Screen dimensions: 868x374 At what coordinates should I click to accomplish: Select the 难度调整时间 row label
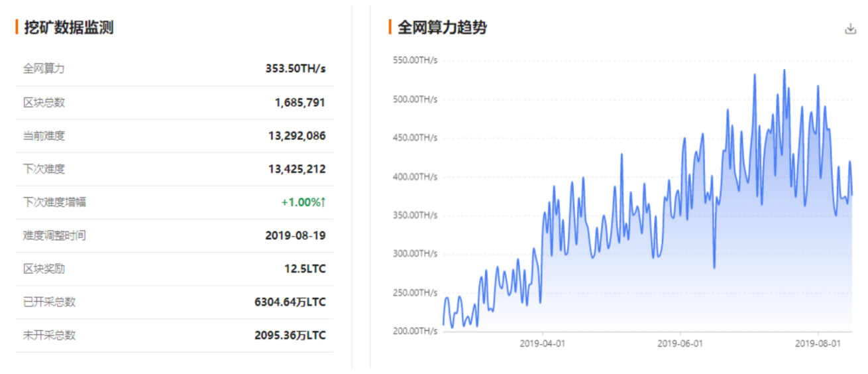(54, 235)
